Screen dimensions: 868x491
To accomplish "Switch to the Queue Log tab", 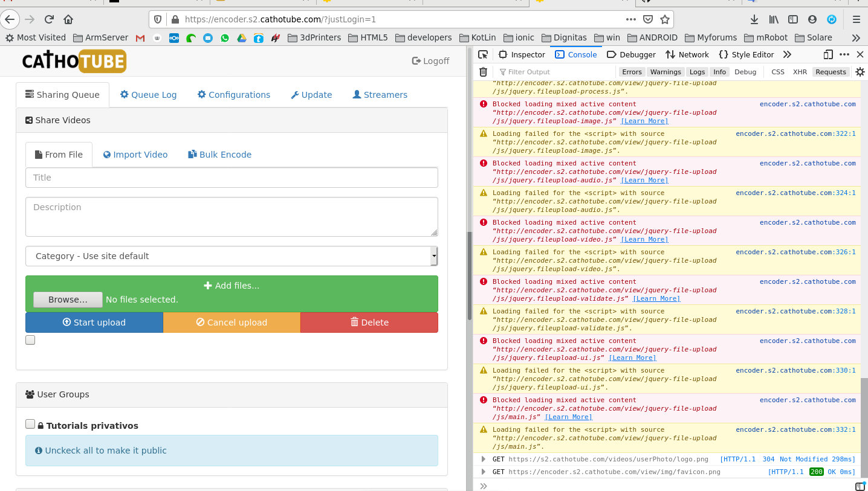I will click(148, 94).
